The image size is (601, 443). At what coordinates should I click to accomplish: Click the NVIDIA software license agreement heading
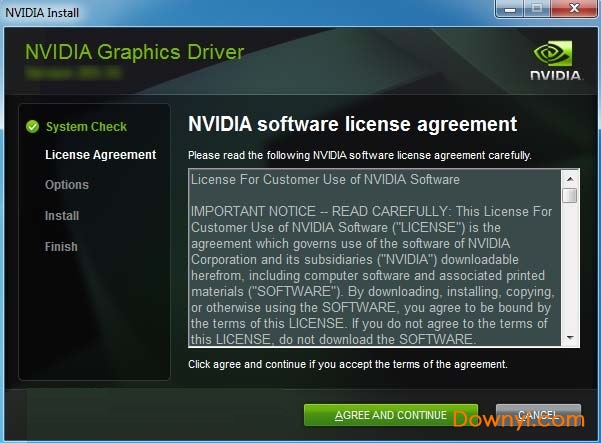352,124
